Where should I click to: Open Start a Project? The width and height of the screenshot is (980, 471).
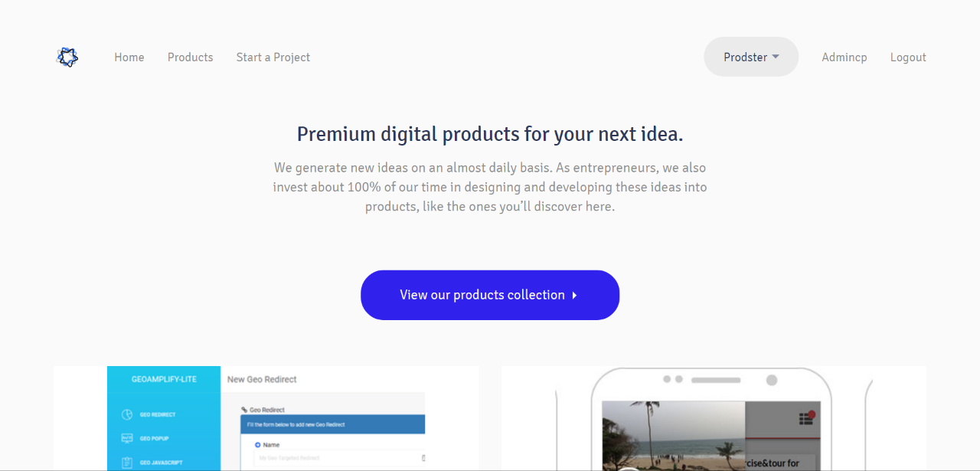click(x=273, y=57)
